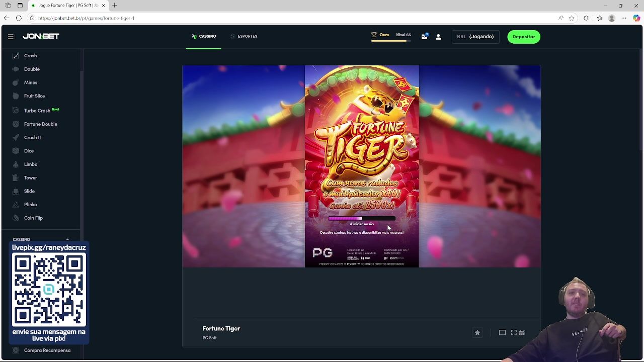Click the Depositar button
The height and width of the screenshot is (362, 644).
[x=524, y=37]
